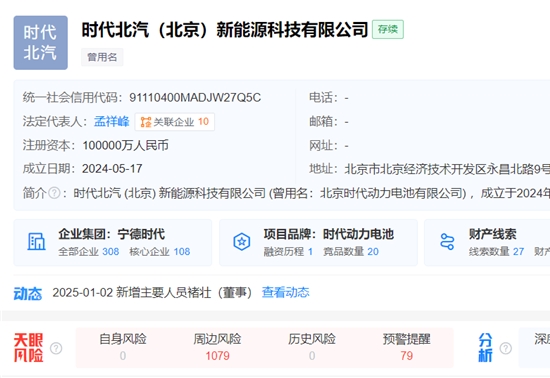This screenshot has width=550, height=378.
Task: Open 融资历程 1 count
Action: click(288, 251)
